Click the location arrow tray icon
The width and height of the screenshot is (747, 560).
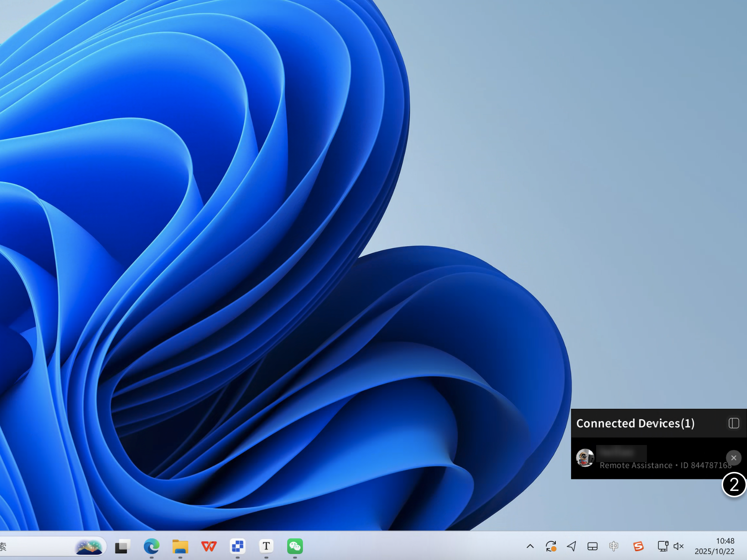[571, 547]
